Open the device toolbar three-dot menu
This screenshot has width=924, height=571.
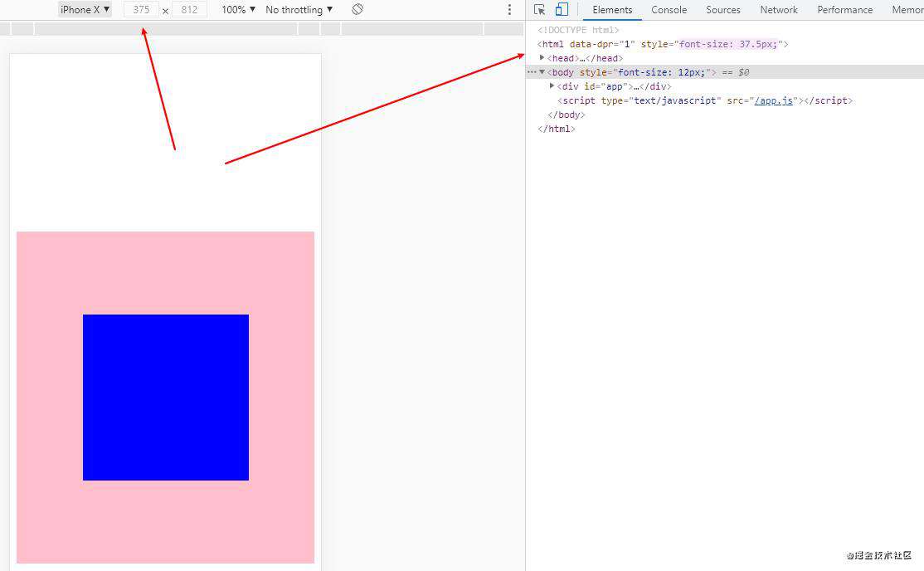(510, 9)
